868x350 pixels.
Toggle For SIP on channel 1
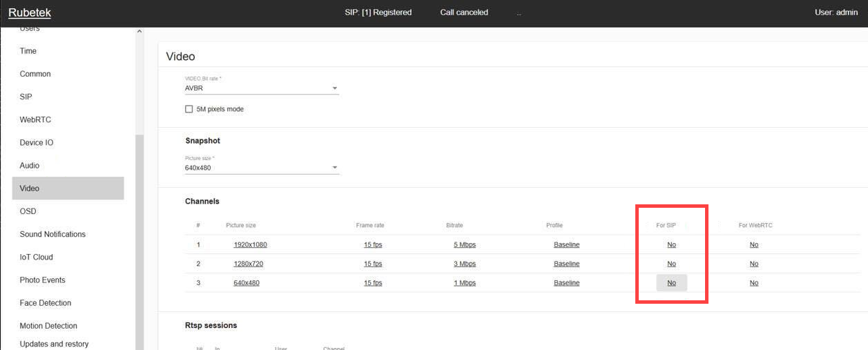point(671,245)
